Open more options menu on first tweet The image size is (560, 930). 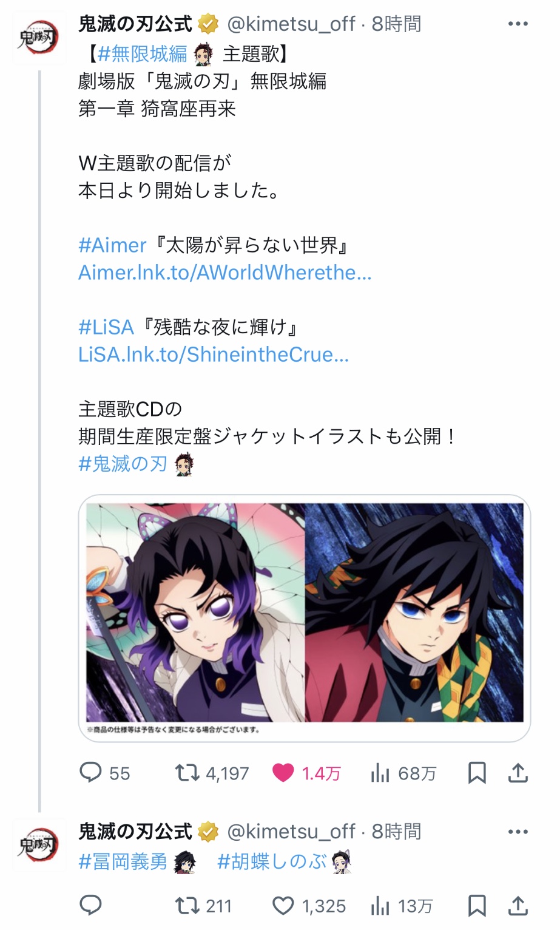(x=518, y=24)
